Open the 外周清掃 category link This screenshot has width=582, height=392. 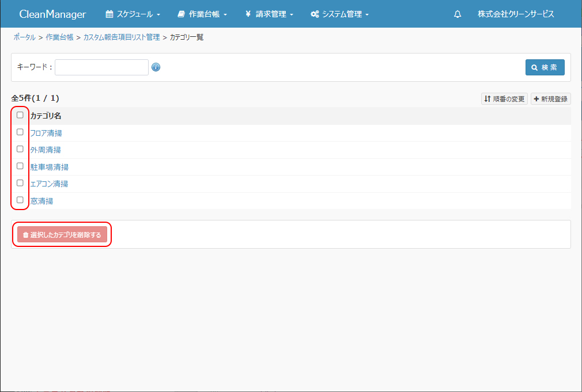click(45, 150)
